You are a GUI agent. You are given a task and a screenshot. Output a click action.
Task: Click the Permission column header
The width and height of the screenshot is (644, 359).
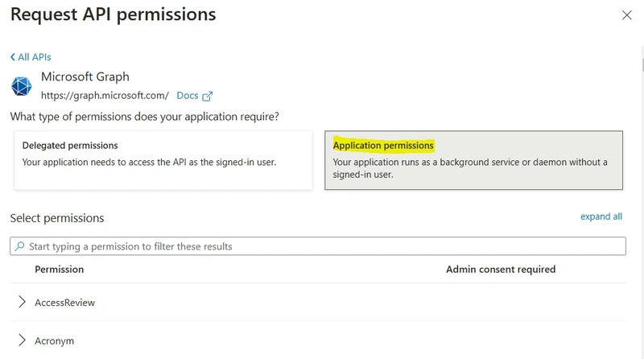click(59, 270)
